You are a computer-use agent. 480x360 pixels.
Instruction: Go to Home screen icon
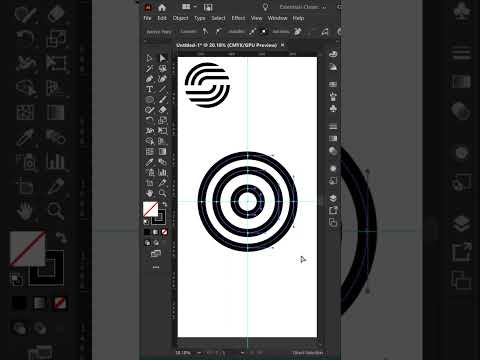[162, 7]
